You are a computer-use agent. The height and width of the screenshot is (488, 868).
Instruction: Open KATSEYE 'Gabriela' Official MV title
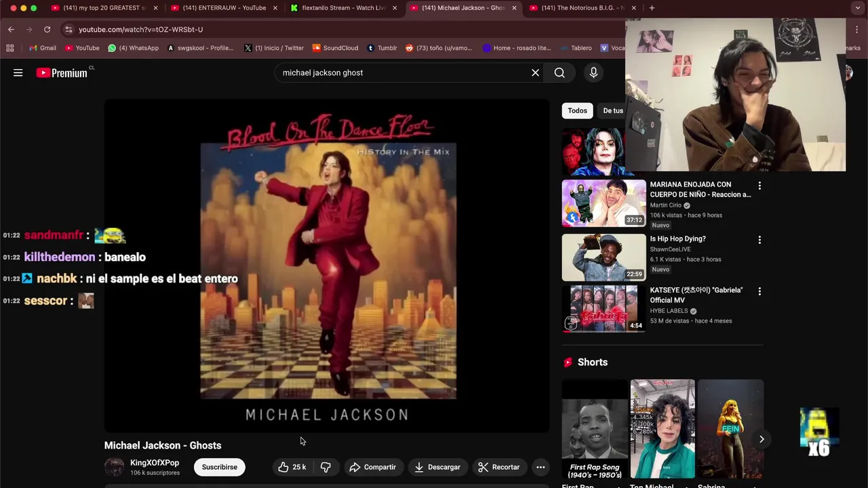pyautogui.click(x=696, y=295)
